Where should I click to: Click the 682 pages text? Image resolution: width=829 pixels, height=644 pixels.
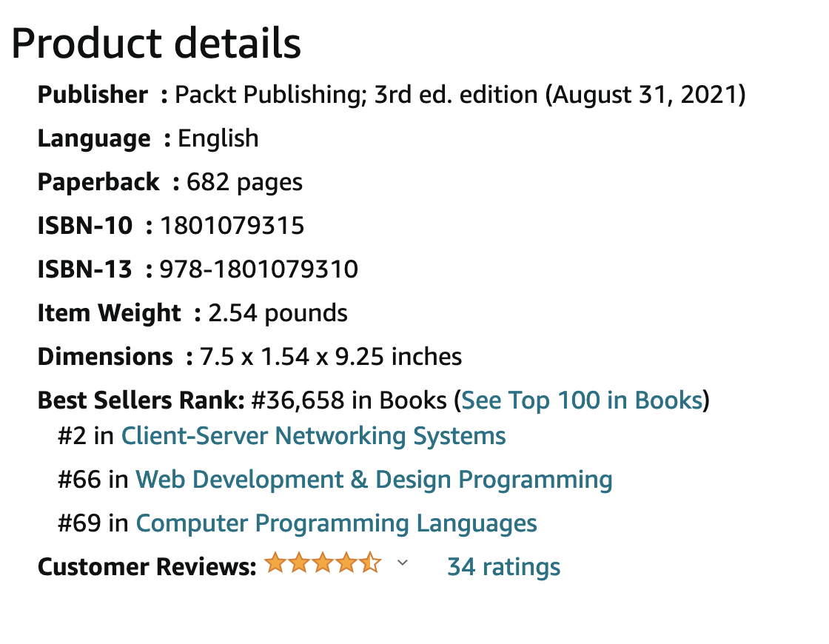(x=244, y=182)
